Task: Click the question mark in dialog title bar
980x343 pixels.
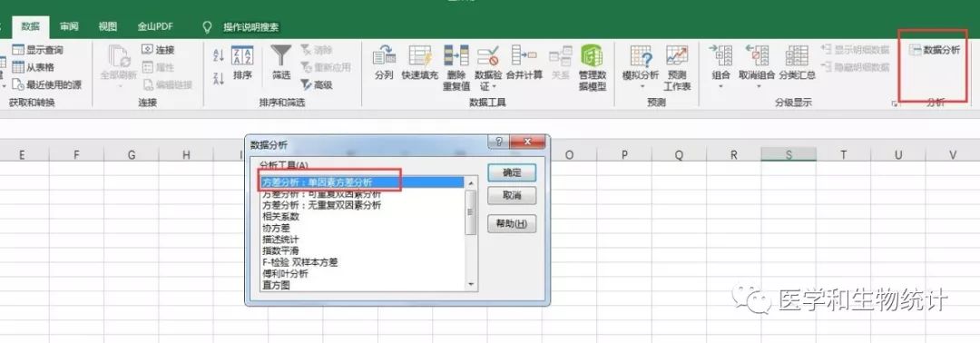Action: point(499,142)
